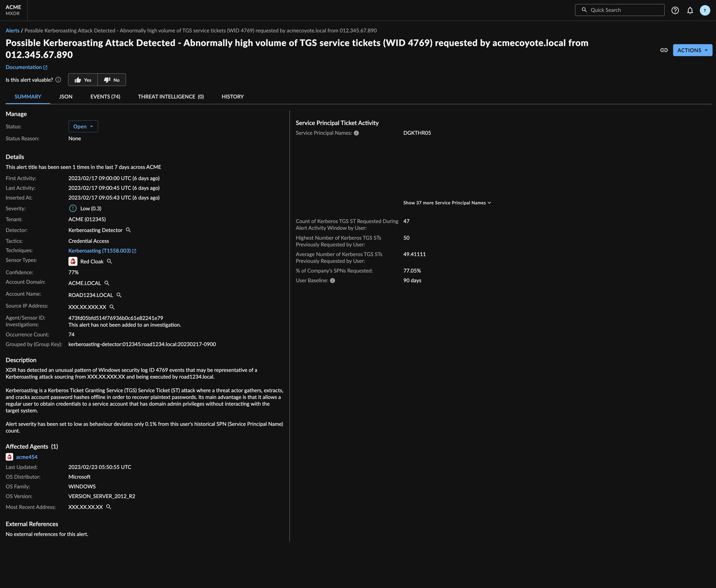Click ACME MXDR logo
The height and width of the screenshot is (588, 716).
click(13, 10)
